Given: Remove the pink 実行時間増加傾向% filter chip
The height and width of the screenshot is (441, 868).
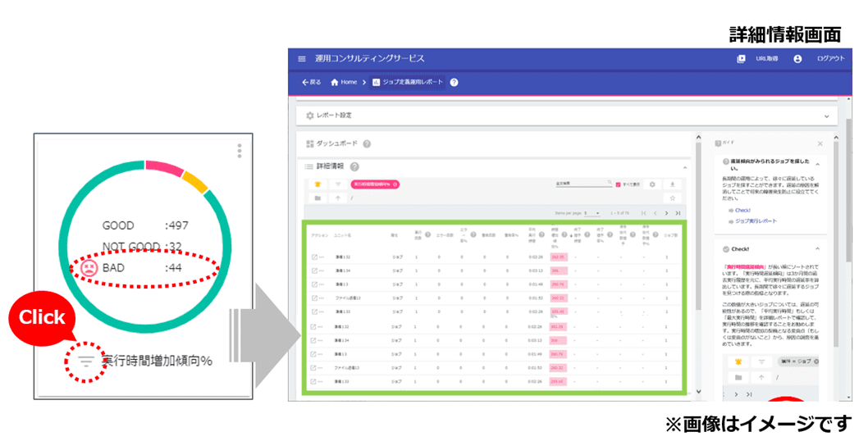Looking at the screenshot, I should coord(395,184).
